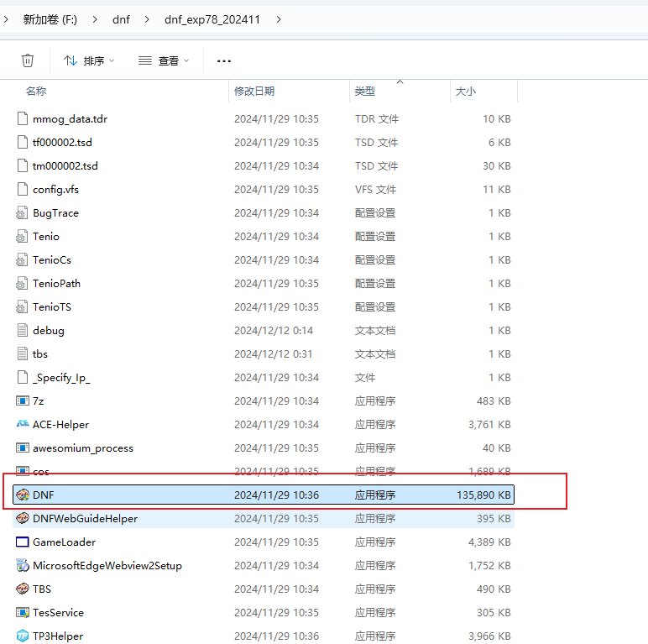Viewport: 648px width, 644px height.
Task: Click the file name awesomium_process
Action: (x=83, y=448)
